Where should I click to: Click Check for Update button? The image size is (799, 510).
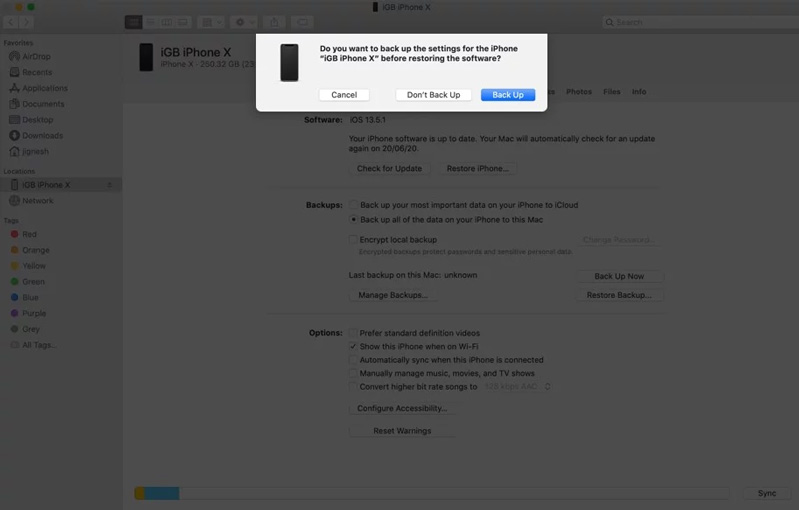click(x=389, y=168)
